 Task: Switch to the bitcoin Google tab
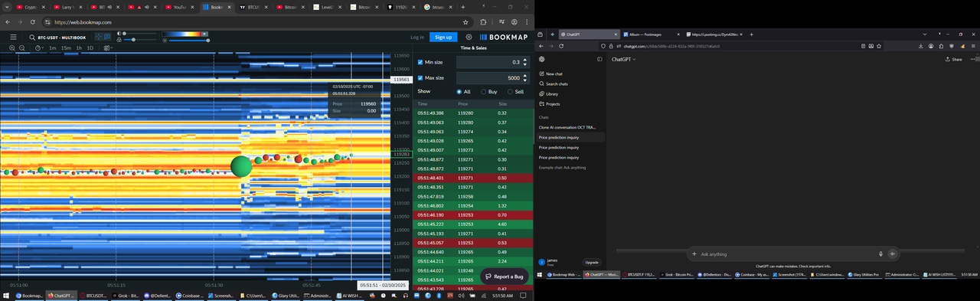438,7
